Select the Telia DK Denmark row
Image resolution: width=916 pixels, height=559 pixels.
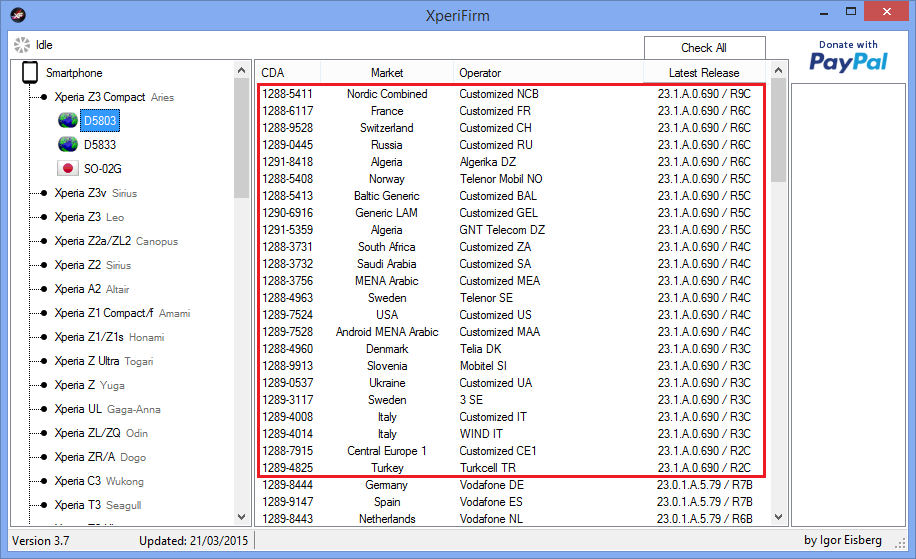click(511, 349)
